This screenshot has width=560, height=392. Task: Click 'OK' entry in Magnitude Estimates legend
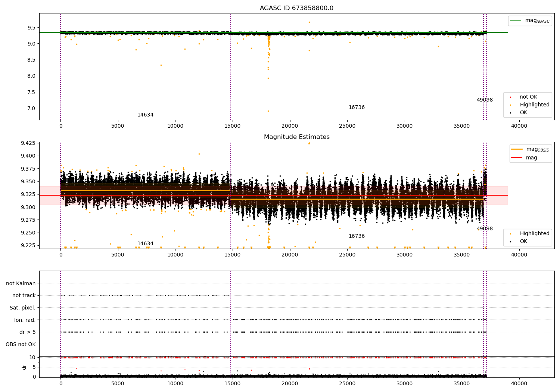[x=523, y=242]
